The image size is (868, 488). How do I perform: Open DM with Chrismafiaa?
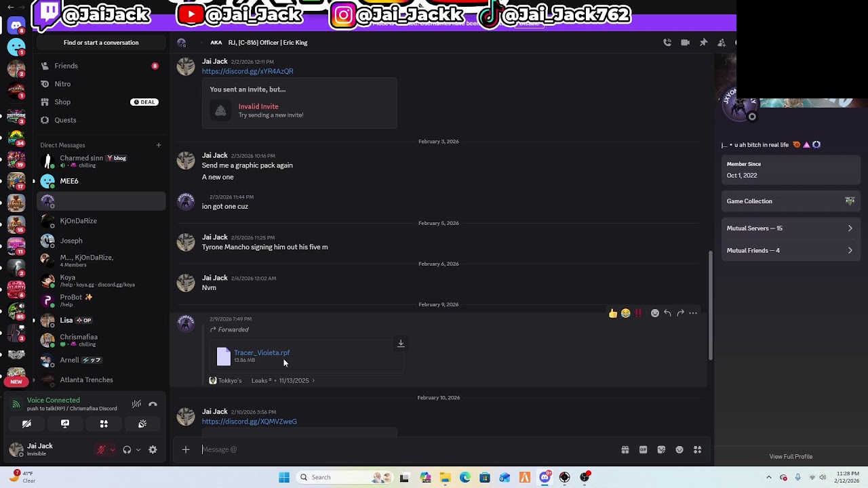pos(101,340)
